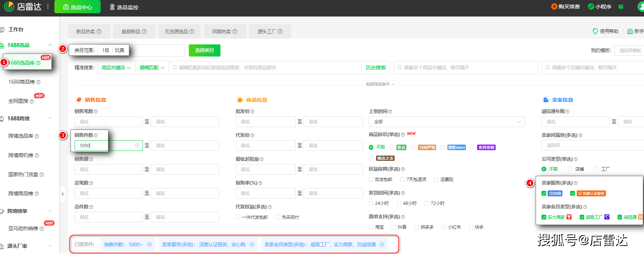Screen dimensions: 644x254
Task: Tick the 运费险 checkbox
Action: tap(436, 179)
